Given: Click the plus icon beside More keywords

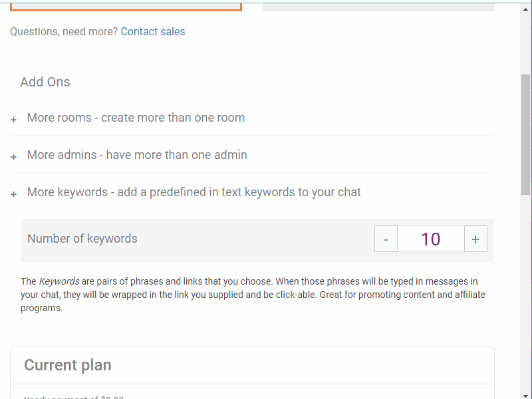Looking at the screenshot, I should point(13,194).
